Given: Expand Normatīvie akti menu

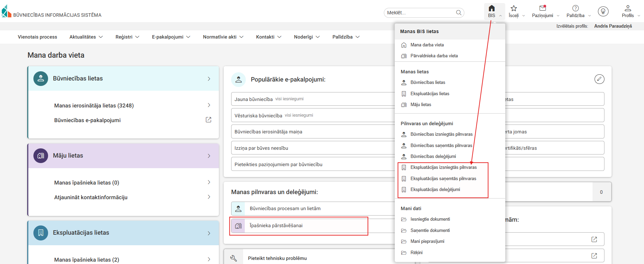Looking at the screenshot, I should [x=223, y=37].
